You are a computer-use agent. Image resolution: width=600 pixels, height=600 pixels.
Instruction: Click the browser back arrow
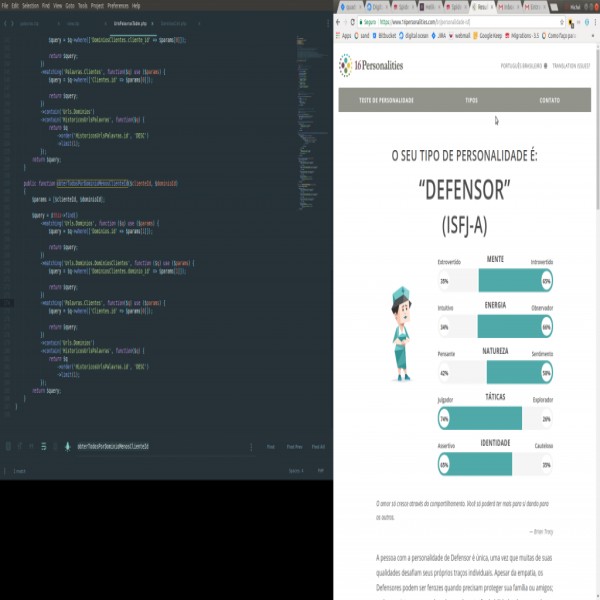[339, 20]
